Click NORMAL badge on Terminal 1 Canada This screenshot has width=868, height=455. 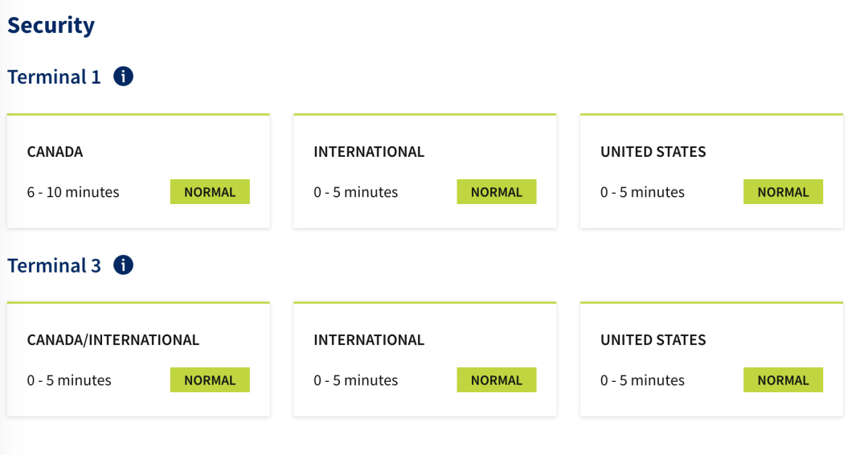coord(210,192)
